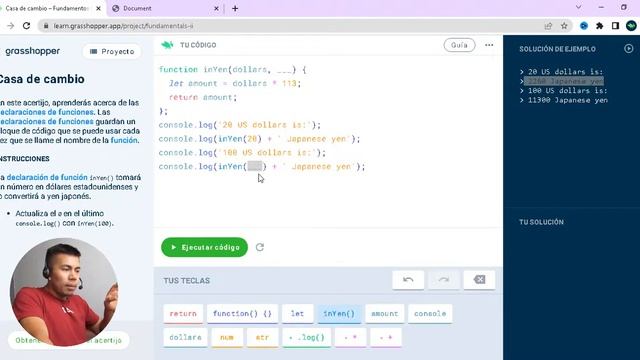Insert the console key
The width and height of the screenshot is (640, 360).
tap(430, 313)
